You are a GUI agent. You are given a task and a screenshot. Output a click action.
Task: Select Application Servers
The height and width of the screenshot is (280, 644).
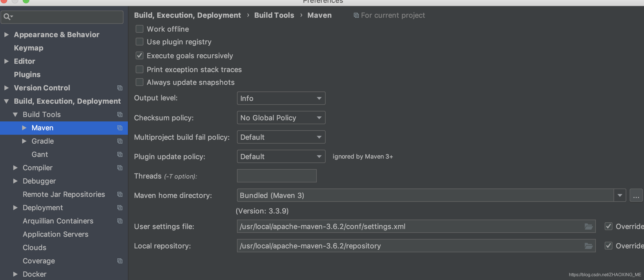pos(55,234)
